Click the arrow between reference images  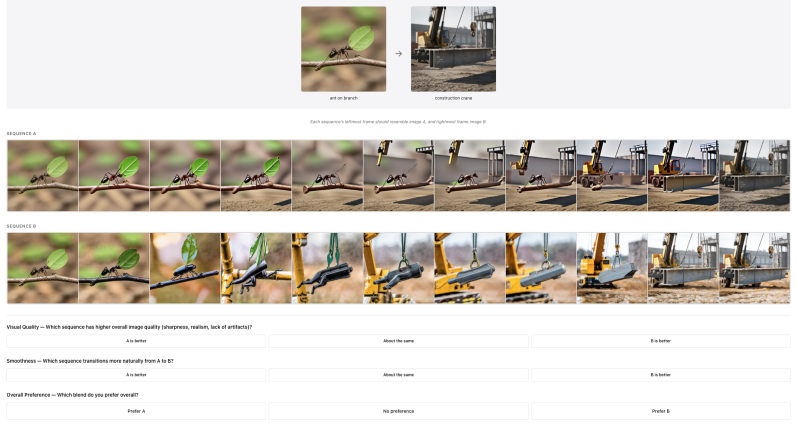398,53
